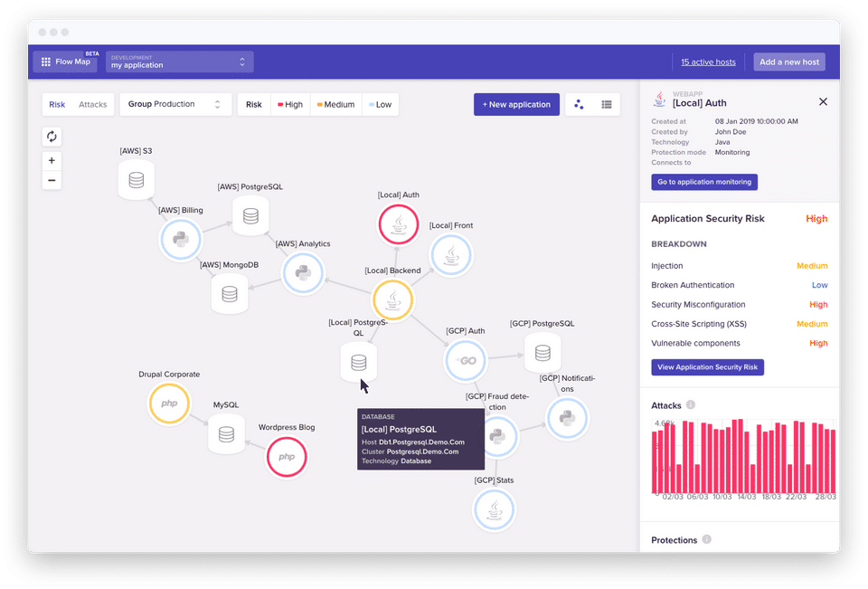Viewport: 868px width, 589px height.
Task: Zoom in with the plus button
Action: [52, 161]
